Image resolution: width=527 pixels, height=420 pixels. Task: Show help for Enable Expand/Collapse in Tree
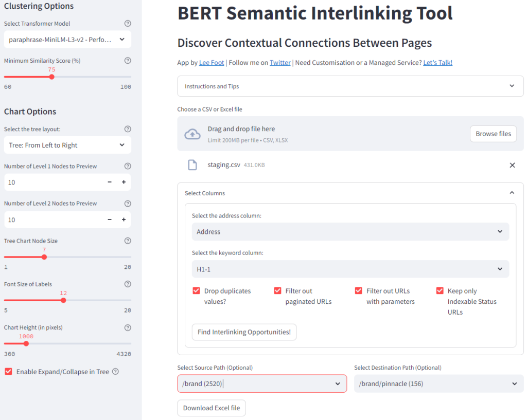[115, 372]
